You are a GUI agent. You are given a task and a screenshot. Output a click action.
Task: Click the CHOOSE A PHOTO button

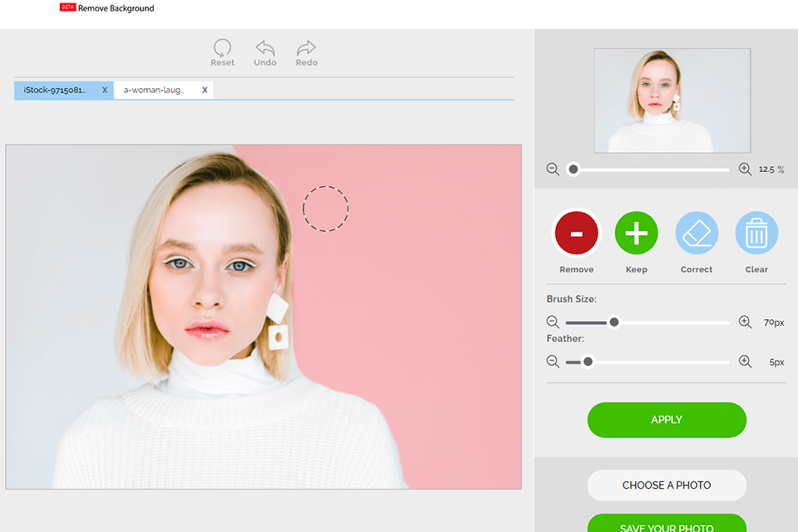[667, 485]
